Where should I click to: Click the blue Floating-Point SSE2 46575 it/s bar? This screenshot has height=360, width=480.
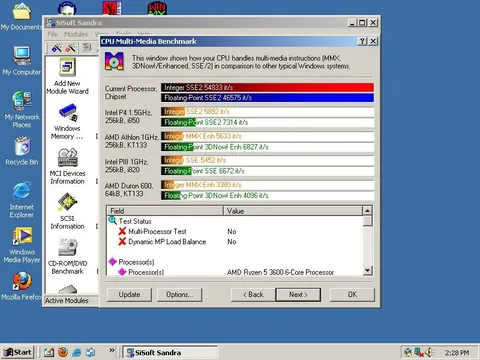click(x=267, y=98)
